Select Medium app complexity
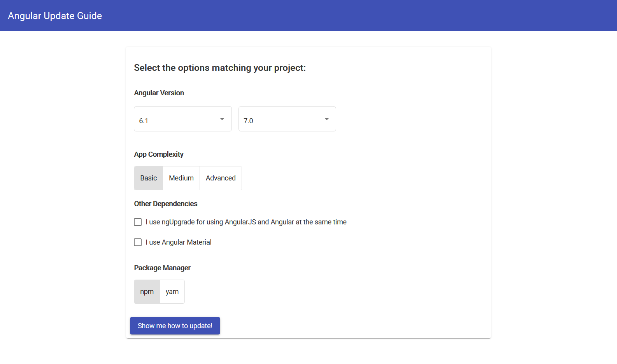This screenshot has width=617, height=364. [181, 178]
